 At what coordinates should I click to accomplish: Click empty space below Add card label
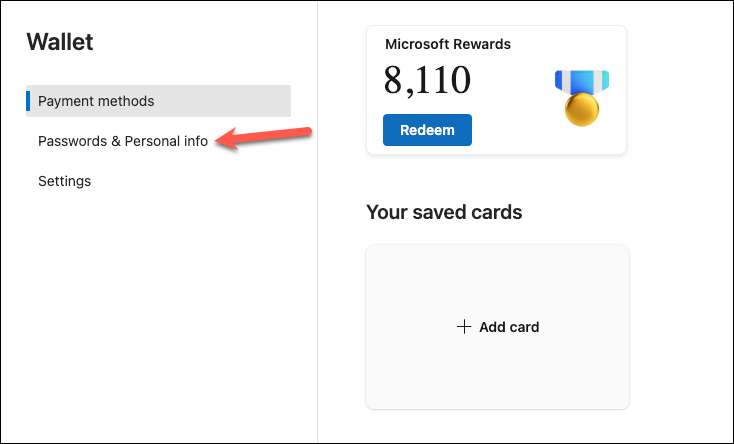tap(497, 375)
